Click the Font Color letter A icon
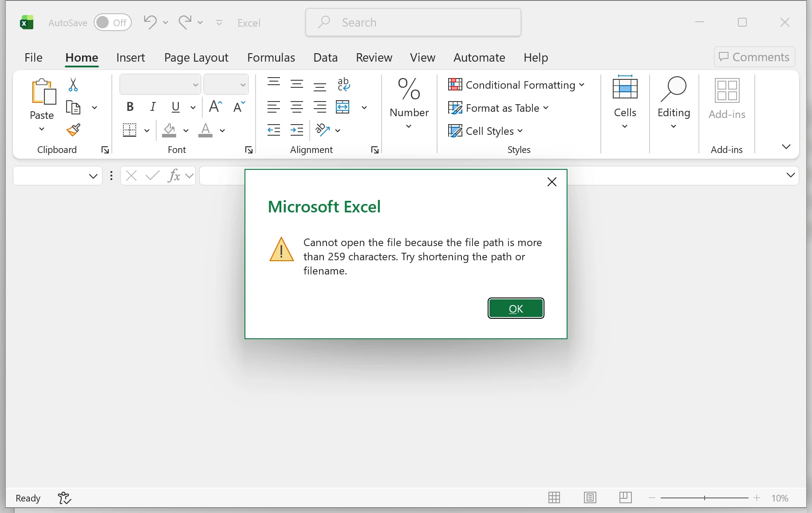 pyautogui.click(x=205, y=130)
